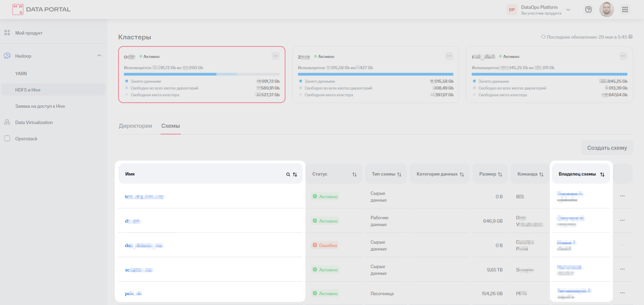Click the MWS Data Portal logo
Viewport: 644px width, 305px height.
pos(41,9)
